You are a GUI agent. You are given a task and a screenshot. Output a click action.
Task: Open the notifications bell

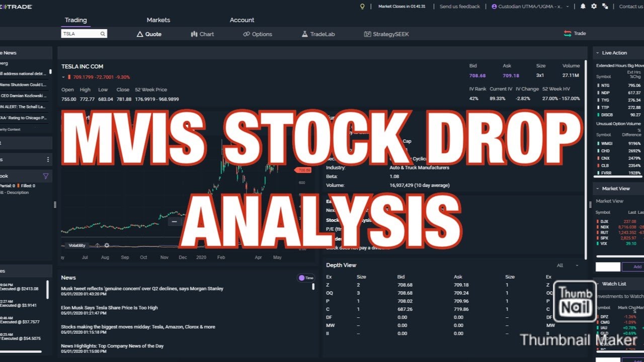coord(583,7)
